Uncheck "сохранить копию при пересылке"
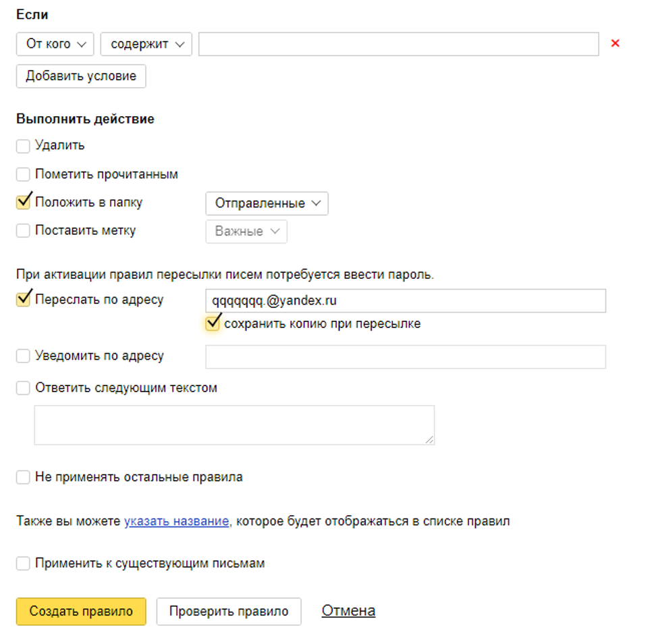Image resolution: width=656 pixels, height=644 pixels. point(213,324)
